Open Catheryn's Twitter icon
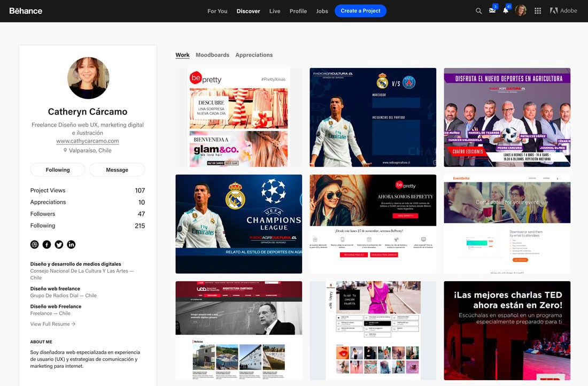The height and width of the screenshot is (386, 588). coord(59,244)
